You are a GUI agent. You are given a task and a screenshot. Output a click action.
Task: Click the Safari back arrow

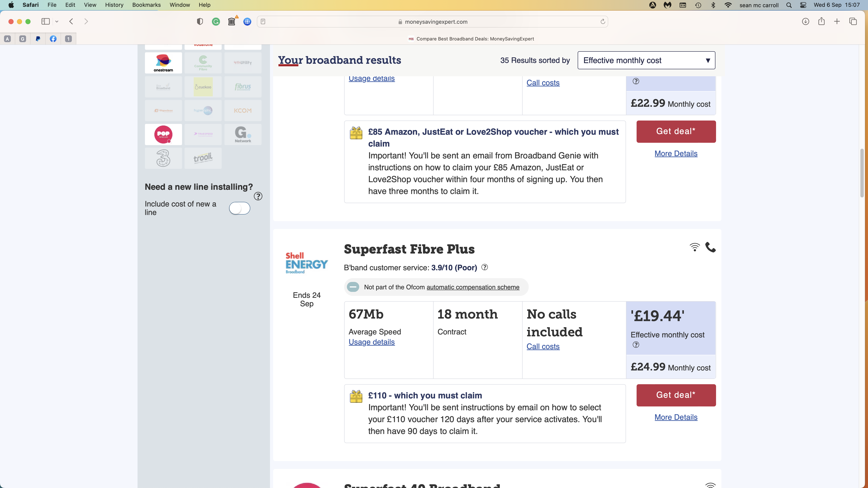click(x=71, y=22)
